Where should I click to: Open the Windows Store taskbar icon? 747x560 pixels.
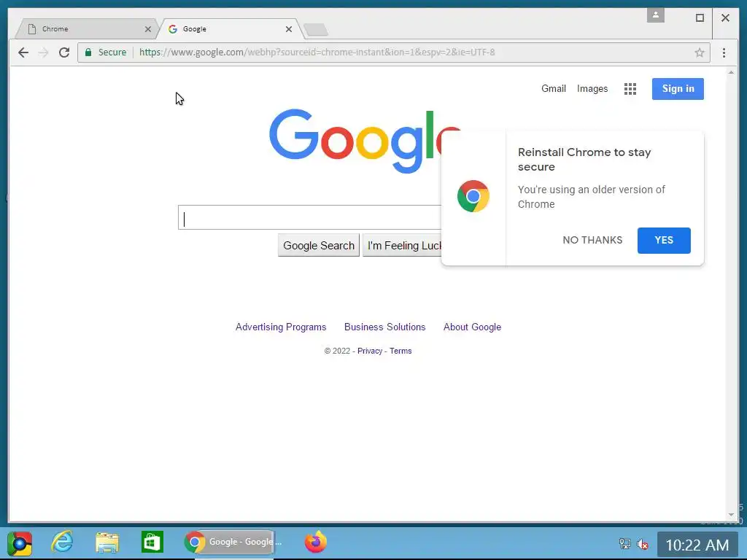click(152, 542)
